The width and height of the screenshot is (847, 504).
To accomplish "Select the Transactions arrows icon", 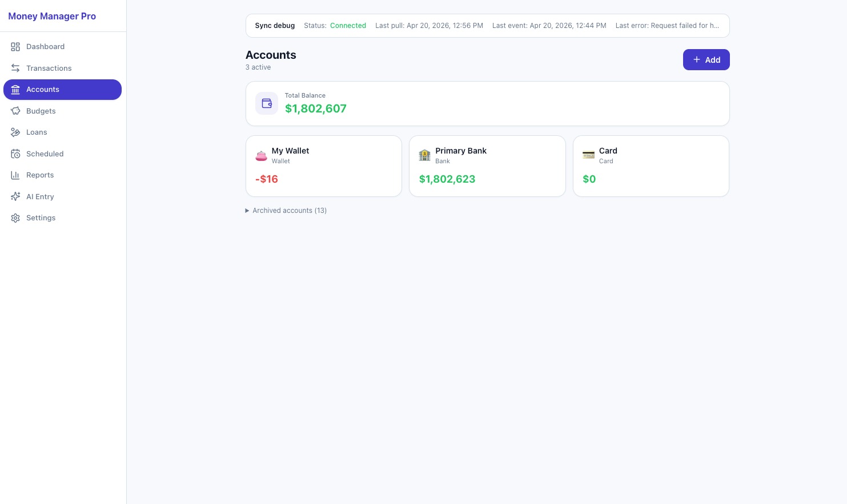I will click(x=15, y=68).
